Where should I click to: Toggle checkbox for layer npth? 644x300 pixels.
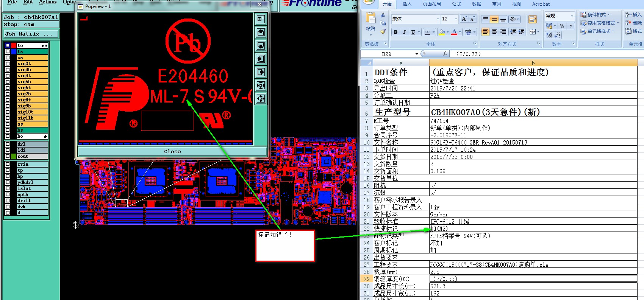8,194
